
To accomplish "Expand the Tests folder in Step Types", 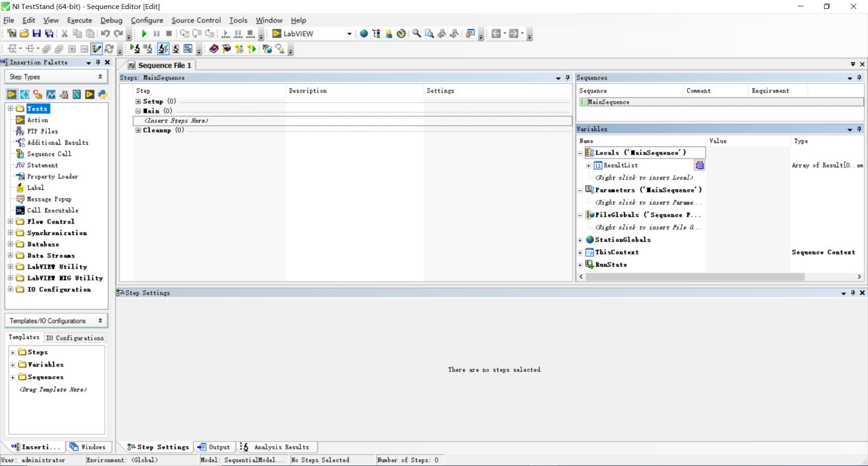I will [10, 109].
